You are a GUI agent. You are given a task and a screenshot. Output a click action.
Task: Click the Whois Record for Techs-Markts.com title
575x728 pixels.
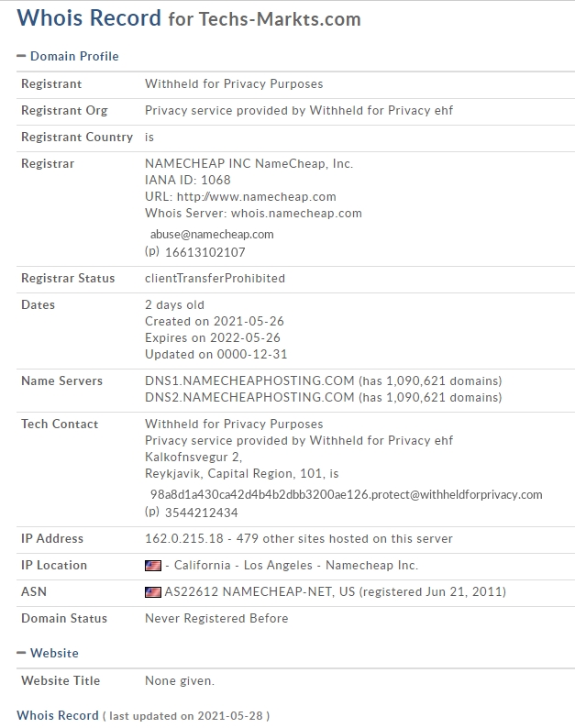(189, 18)
